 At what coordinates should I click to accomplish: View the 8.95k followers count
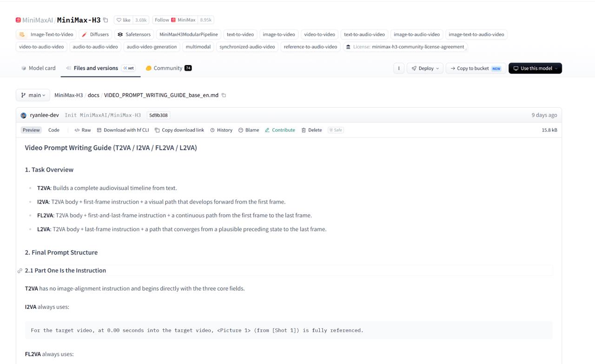(x=205, y=20)
